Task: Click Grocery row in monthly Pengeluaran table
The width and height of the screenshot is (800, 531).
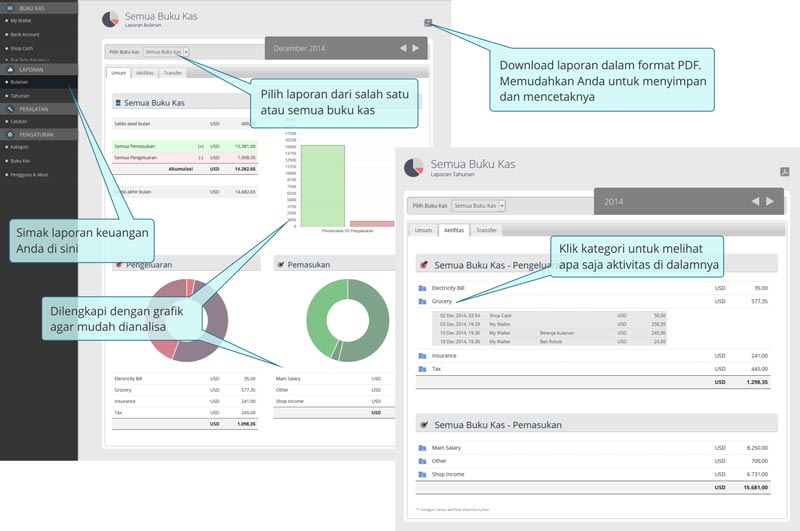Action: pos(185,390)
